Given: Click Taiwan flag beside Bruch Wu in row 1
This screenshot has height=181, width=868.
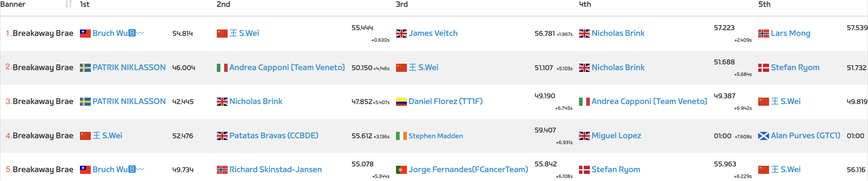Looking at the screenshot, I should 85,33.
